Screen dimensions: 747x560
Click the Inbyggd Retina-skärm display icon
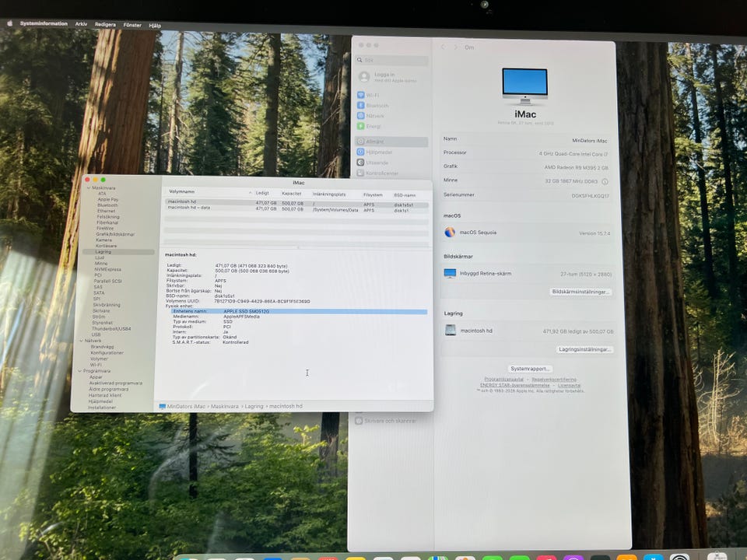pos(450,273)
